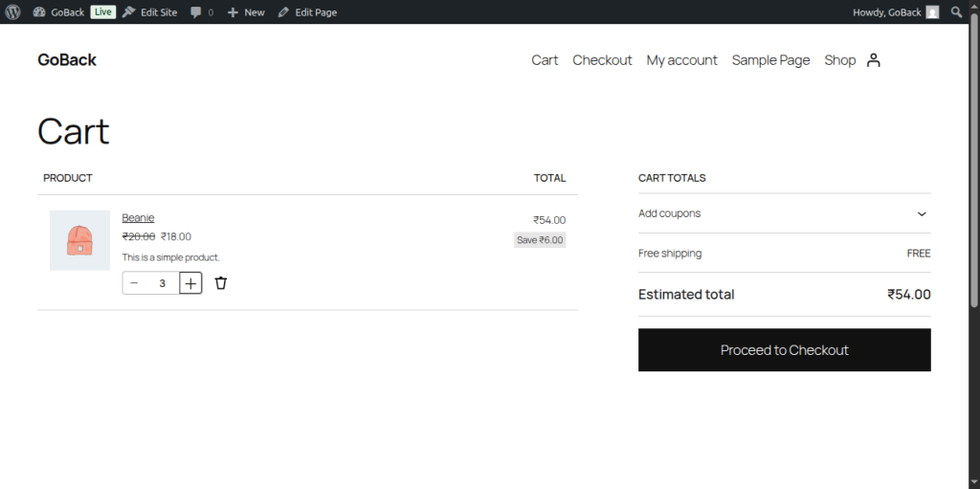Click the customer account person icon
This screenshot has width=980, height=489.
[x=874, y=60]
